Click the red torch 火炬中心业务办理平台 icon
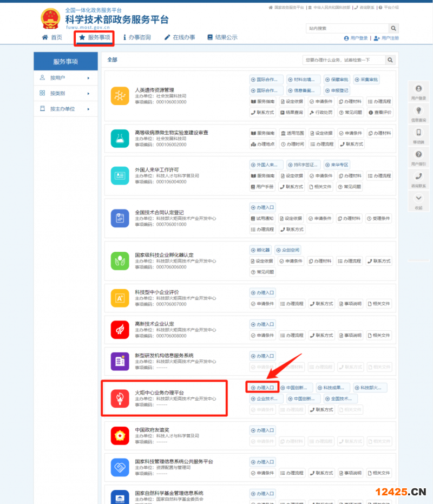This screenshot has width=433, height=504. [x=119, y=398]
